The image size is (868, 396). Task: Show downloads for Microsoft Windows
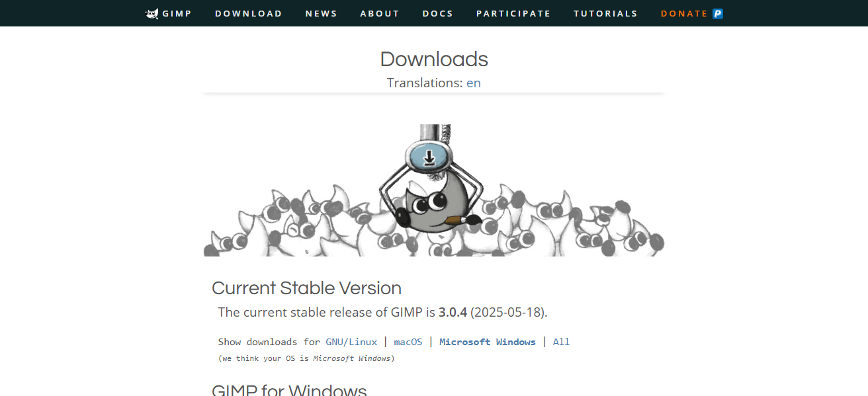pos(488,342)
